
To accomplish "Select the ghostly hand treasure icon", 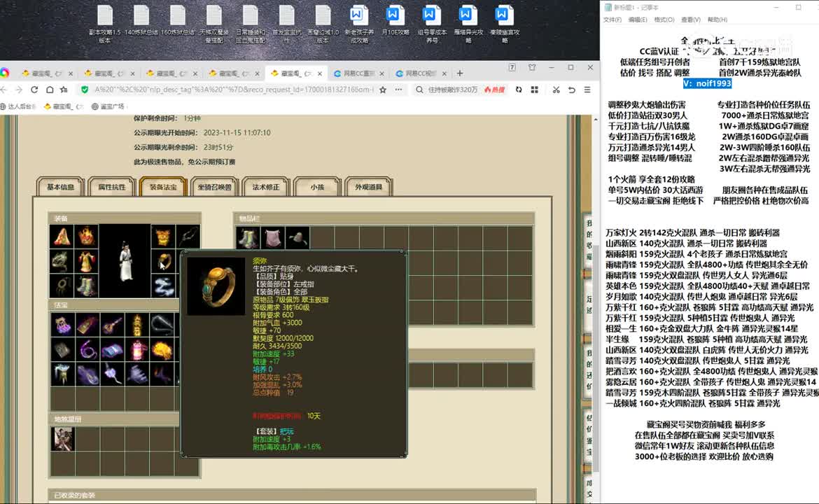I will [136, 374].
